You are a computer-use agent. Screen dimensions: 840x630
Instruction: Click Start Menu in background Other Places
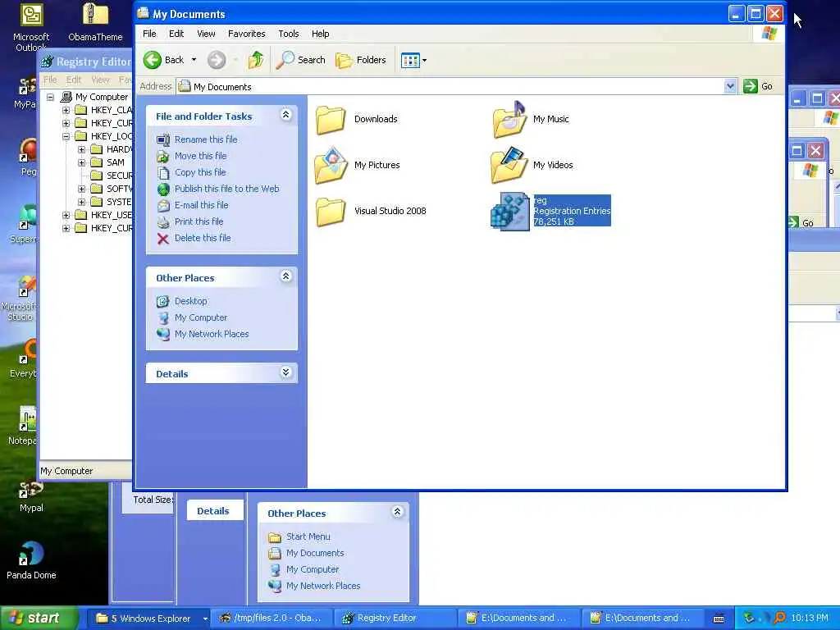(308, 536)
